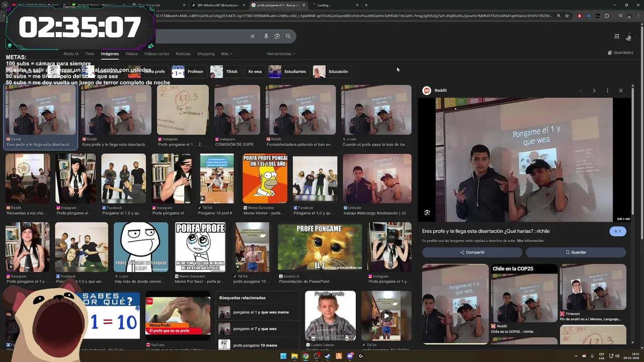The image size is (644, 362).
Task: Open the 'PROFE PONGAME EL 7' cat meme
Action: click(x=319, y=247)
